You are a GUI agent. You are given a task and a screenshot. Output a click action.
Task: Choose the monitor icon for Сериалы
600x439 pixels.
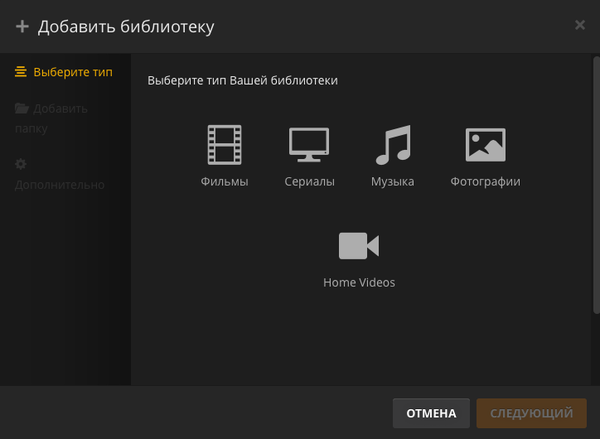click(x=309, y=145)
